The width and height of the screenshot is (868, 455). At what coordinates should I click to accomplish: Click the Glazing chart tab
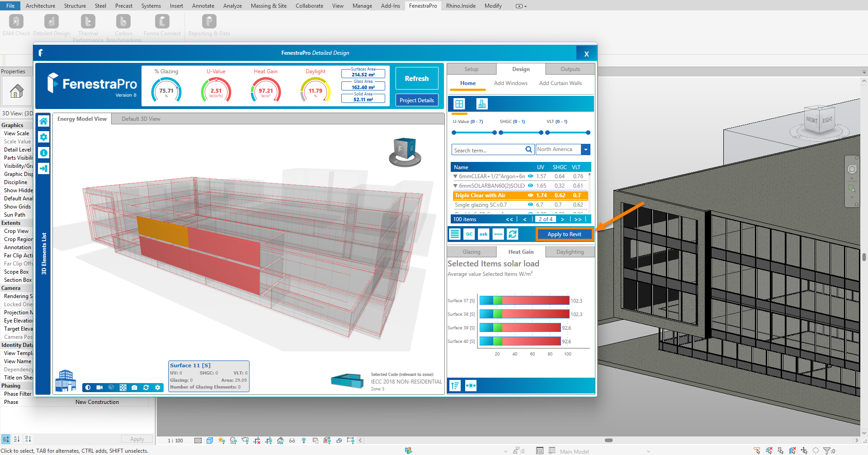[472, 252]
